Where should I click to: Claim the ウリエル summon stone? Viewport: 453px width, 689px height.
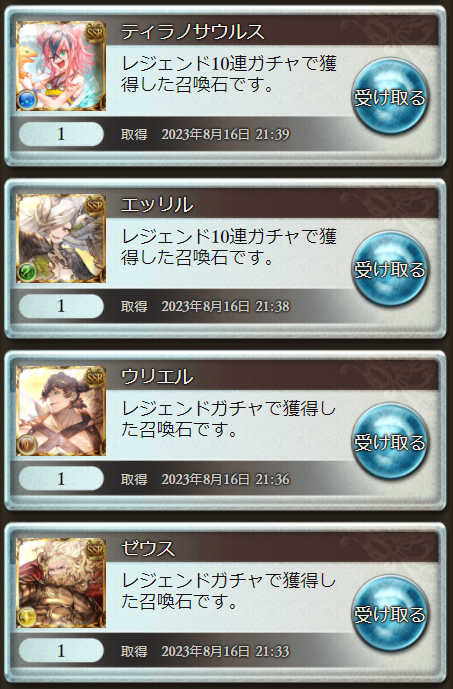(x=390, y=441)
